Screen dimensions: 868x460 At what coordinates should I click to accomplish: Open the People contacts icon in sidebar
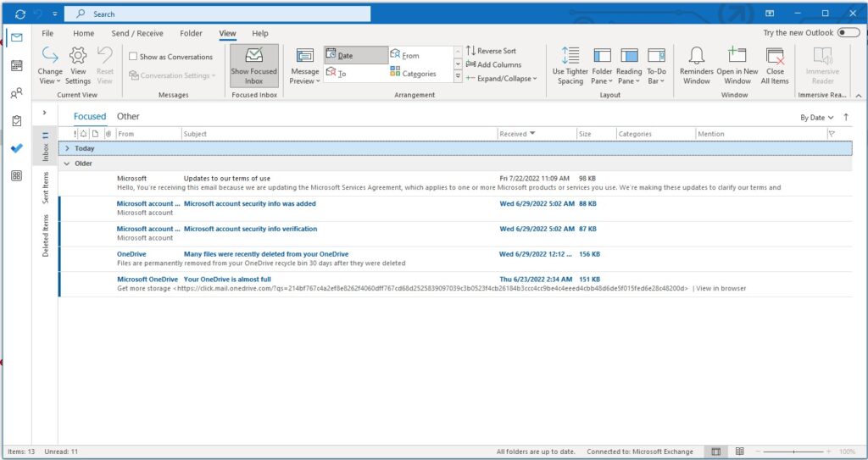[x=16, y=93]
